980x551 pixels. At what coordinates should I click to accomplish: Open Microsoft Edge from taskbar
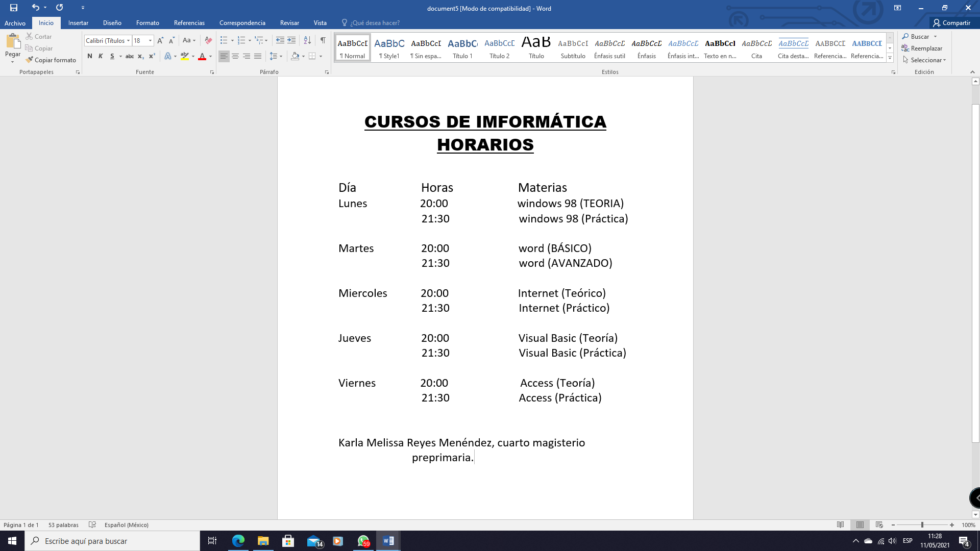pos(238,541)
